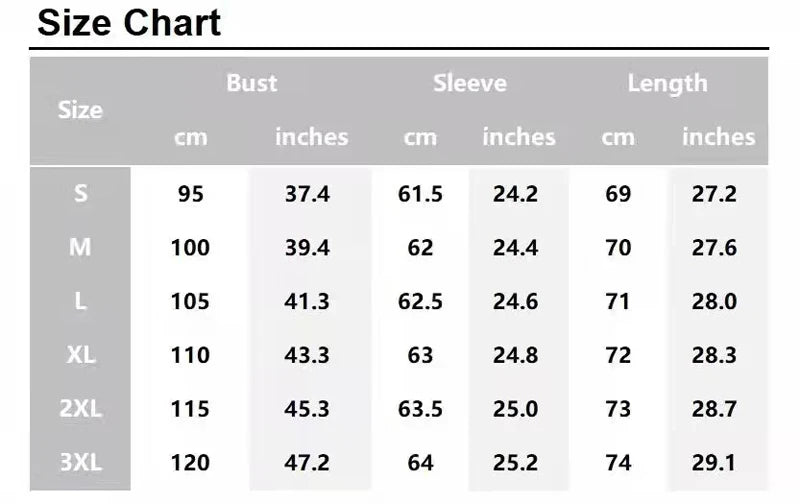Click bust value 47.2 inches
800x504 pixels.
click(307, 463)
